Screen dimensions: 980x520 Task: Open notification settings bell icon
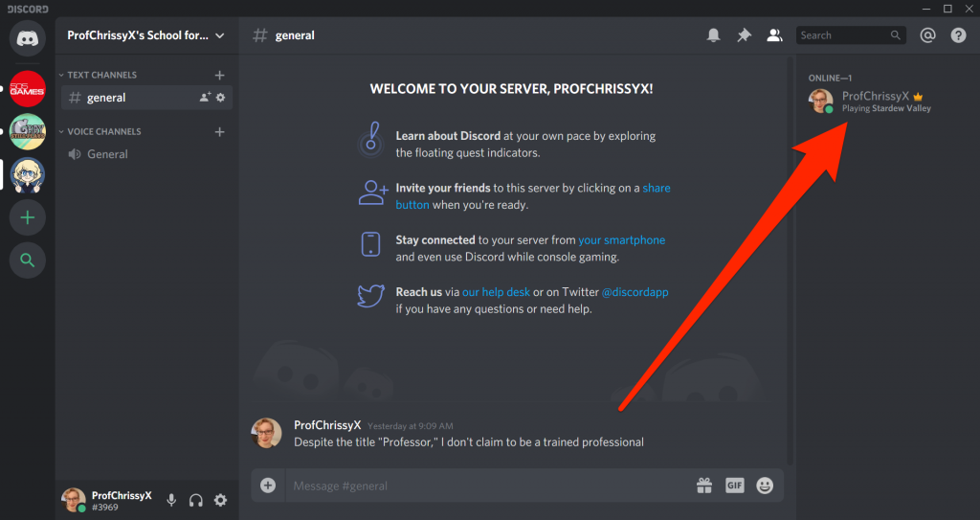[x=713, y=35]
